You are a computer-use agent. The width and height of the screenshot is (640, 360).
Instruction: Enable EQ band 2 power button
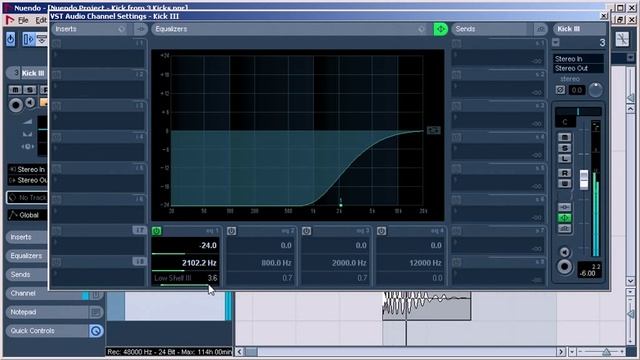coord(231,231)
